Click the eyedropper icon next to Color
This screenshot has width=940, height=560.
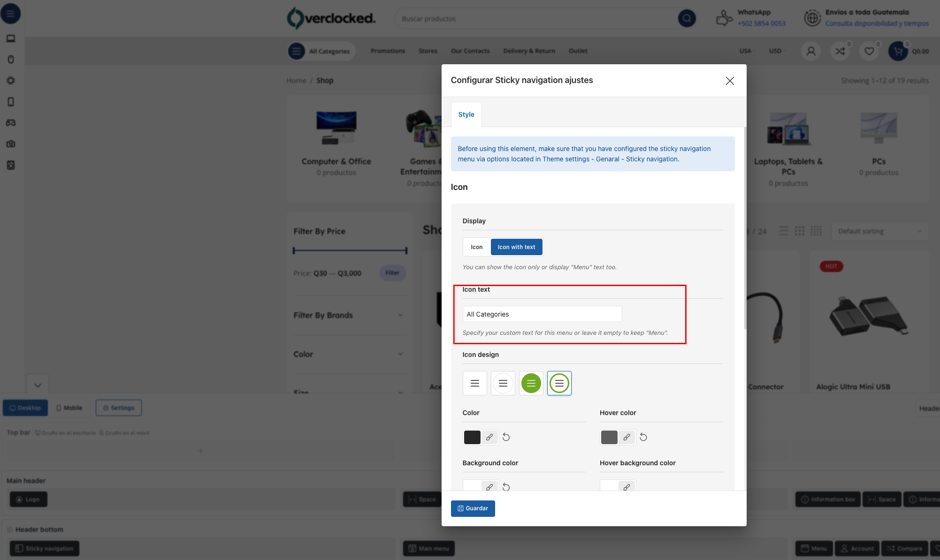tap(489, 437)
